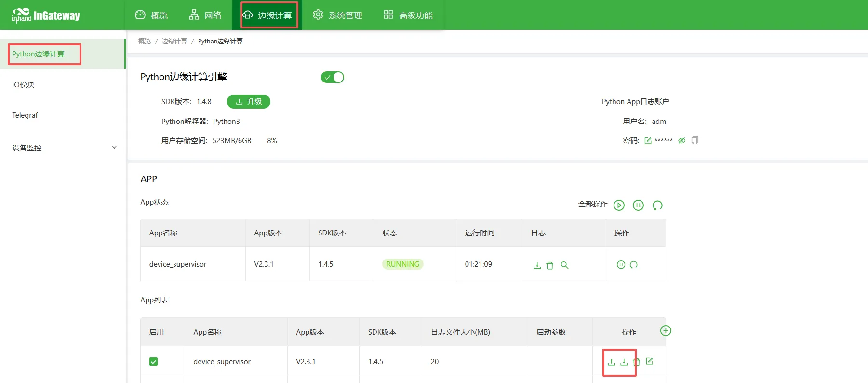Restart all apps via 全部操作 icon
This screenshot has width=868, height=383.
[657, 205]
